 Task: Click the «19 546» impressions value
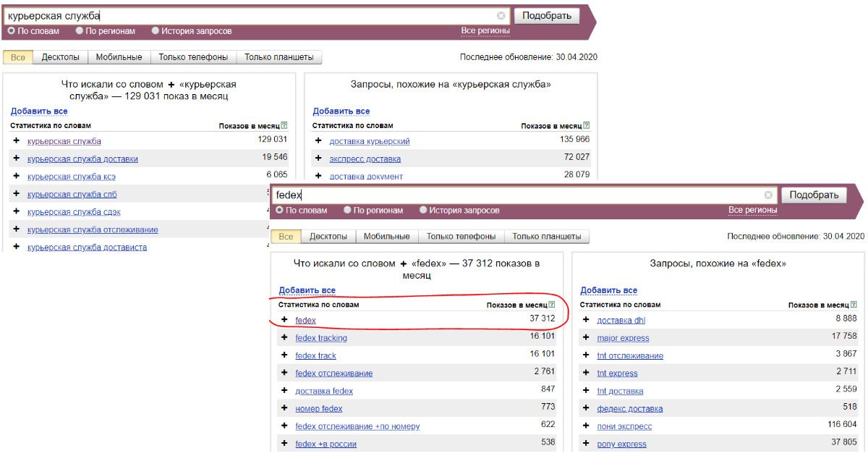(275, 158)
